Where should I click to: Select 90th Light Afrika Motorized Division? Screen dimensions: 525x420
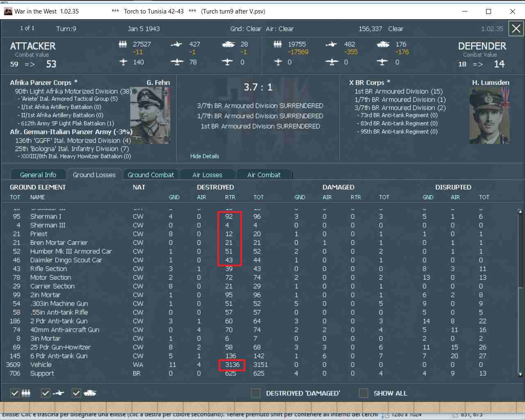pyautogui.click(x=73, y=91)
